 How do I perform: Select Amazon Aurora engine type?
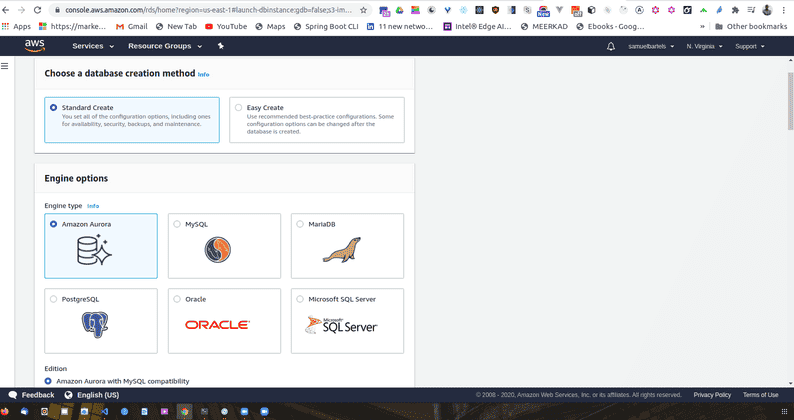(101, 246)
